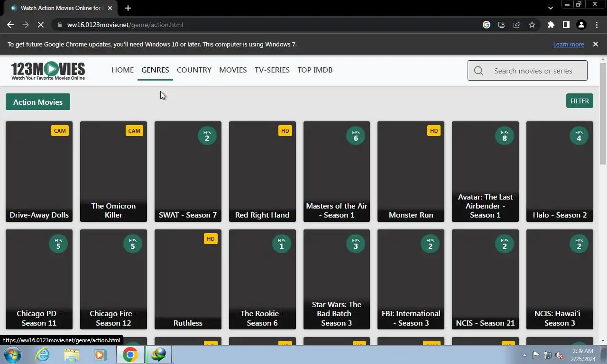607x364 pixels.
Task: Click the FILTER button
Action: 579,101
